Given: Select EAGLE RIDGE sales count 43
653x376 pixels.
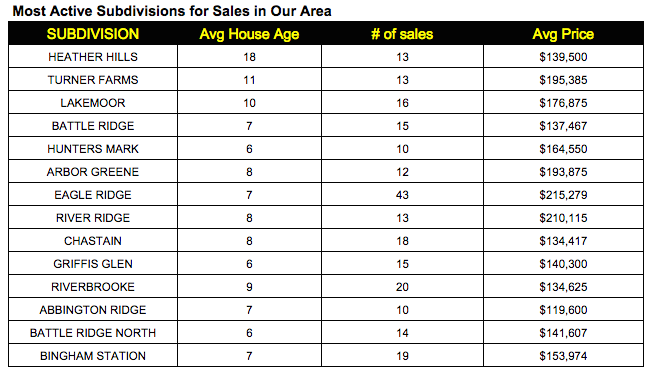Looking at the screenshot, I should click(402, 195).
